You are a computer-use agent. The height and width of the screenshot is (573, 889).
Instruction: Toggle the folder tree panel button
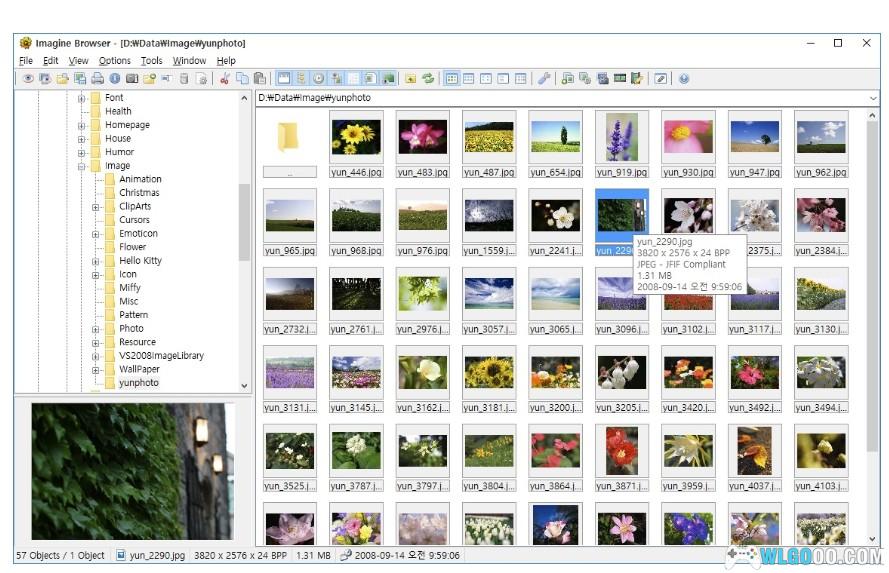pyautogui.click(x=301, y=78)
